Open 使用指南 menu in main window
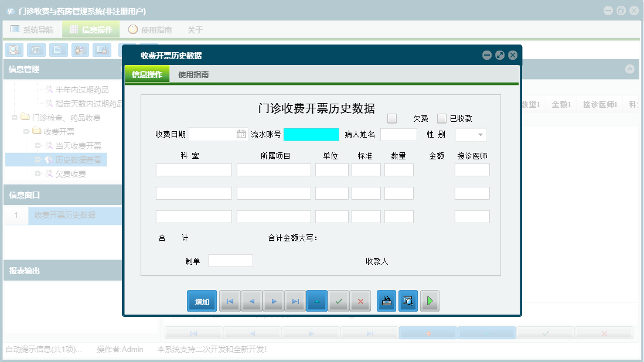The width and height of the screenshot is (644, 362). 150,29
